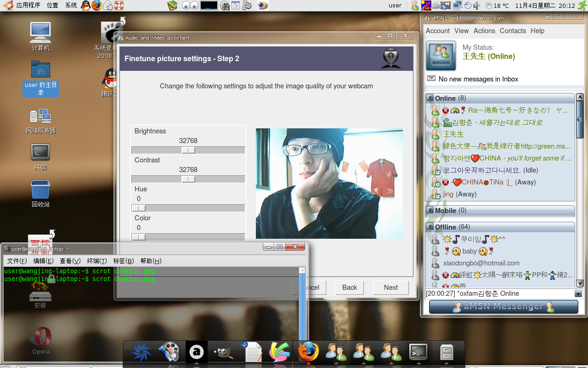Open the 计算机 desktop icon

tap(40, 36)
